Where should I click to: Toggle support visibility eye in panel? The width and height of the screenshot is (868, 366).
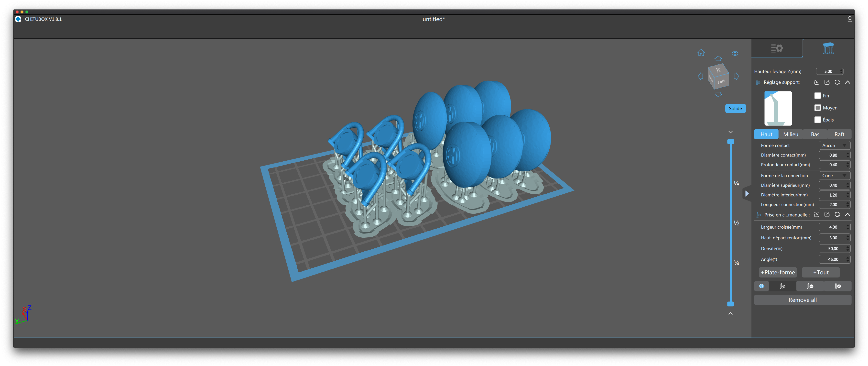tap(761, 286)
